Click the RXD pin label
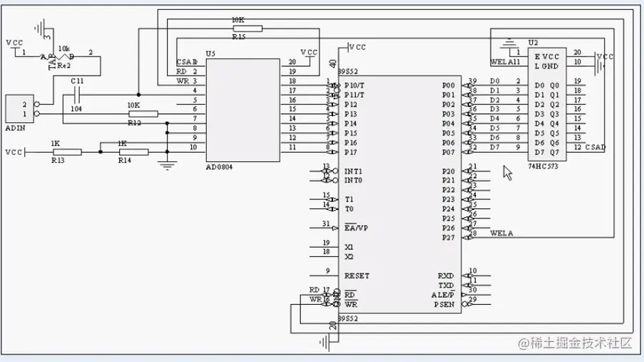Screen dimensions: 644x362 (446, 276)
